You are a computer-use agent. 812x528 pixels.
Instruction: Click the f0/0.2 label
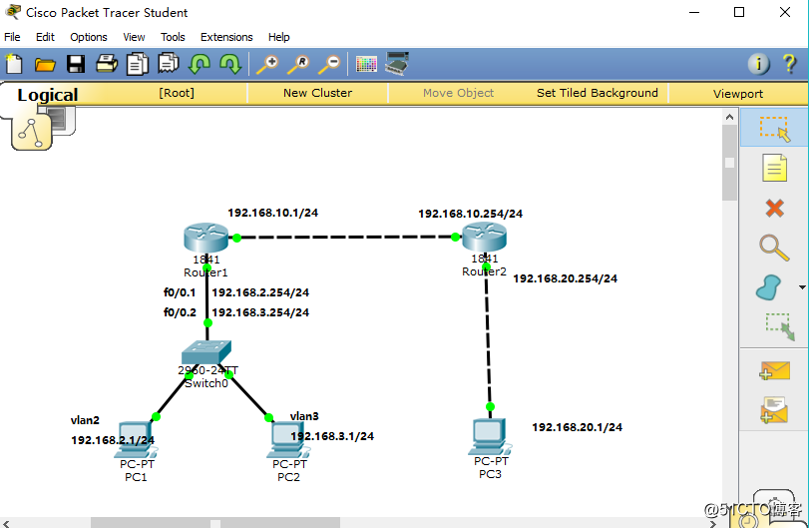tap(180, 313)
